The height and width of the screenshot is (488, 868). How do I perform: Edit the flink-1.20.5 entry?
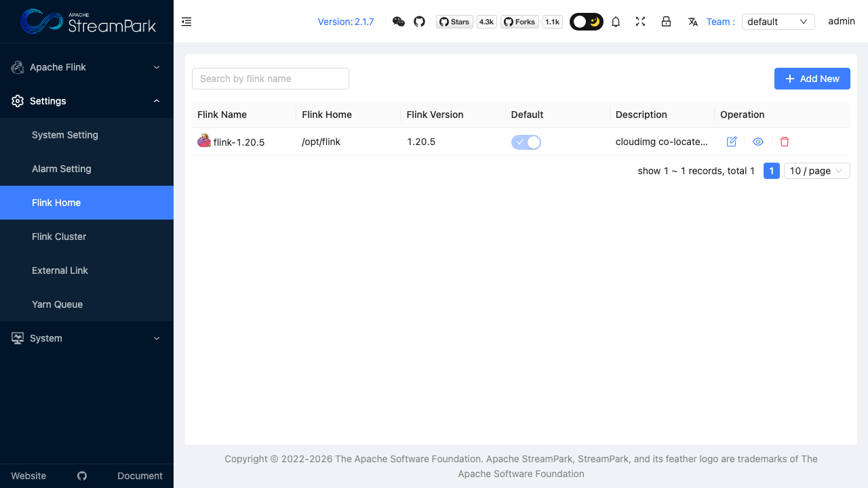pos(732,142)
